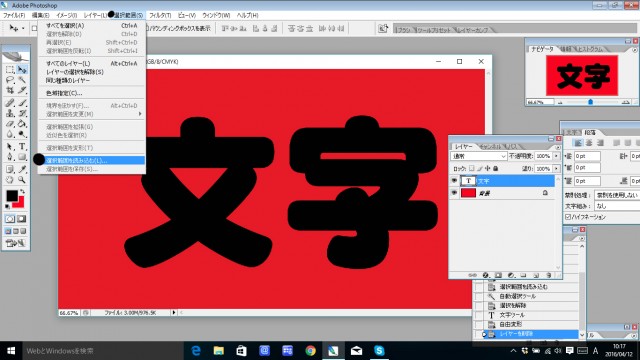
Task: Open Google Chrome from the taskbar
Action: 310,351
